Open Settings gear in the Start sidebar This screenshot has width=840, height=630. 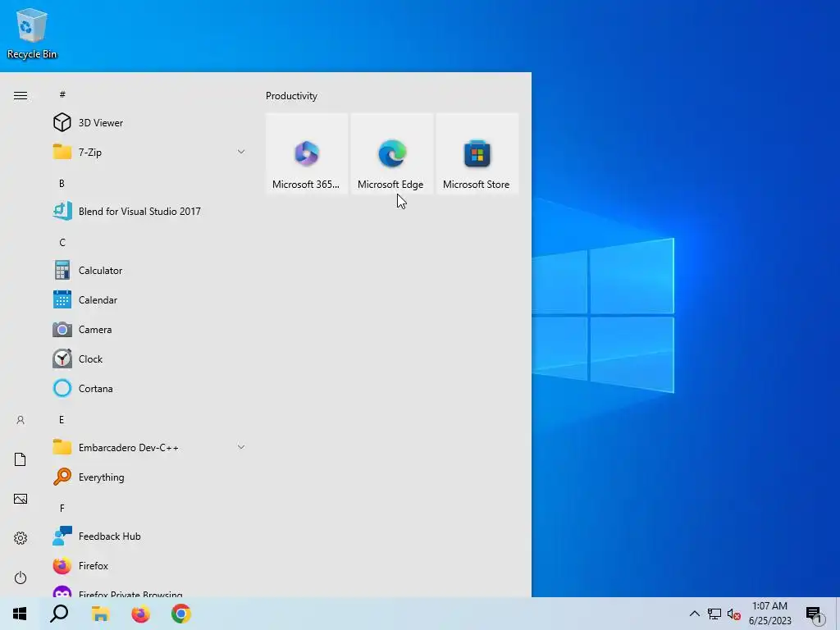[21, 538]
